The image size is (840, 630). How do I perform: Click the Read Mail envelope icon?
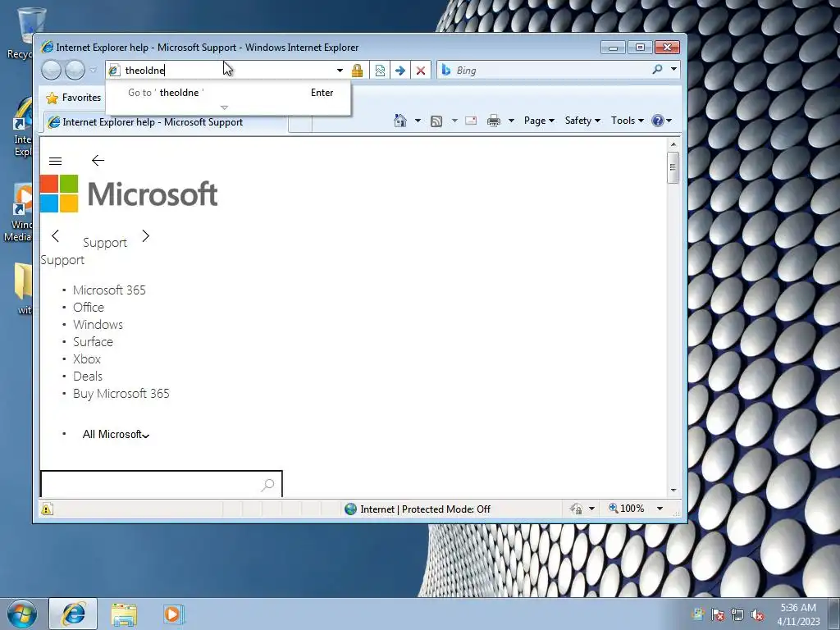(471, 121)
